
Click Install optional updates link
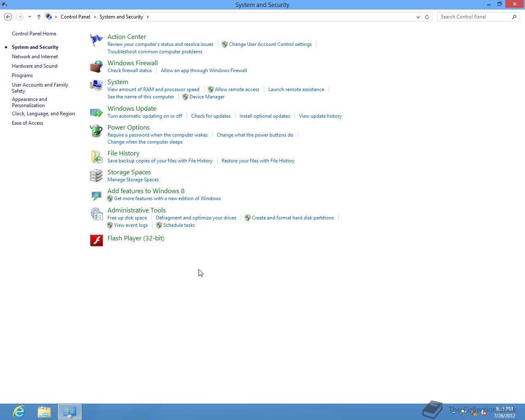pos(265,116)
